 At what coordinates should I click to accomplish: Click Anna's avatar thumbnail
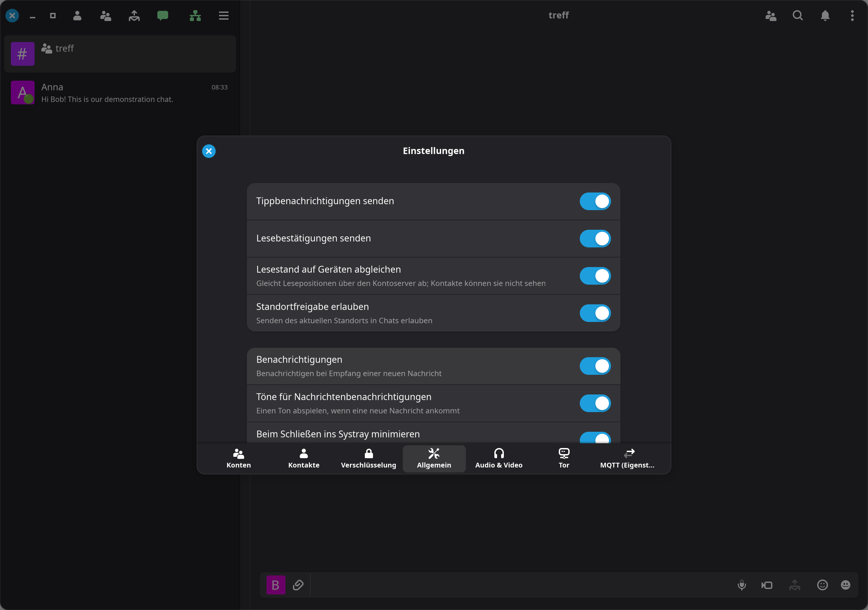pyautogui.click(x=23, y=93)
